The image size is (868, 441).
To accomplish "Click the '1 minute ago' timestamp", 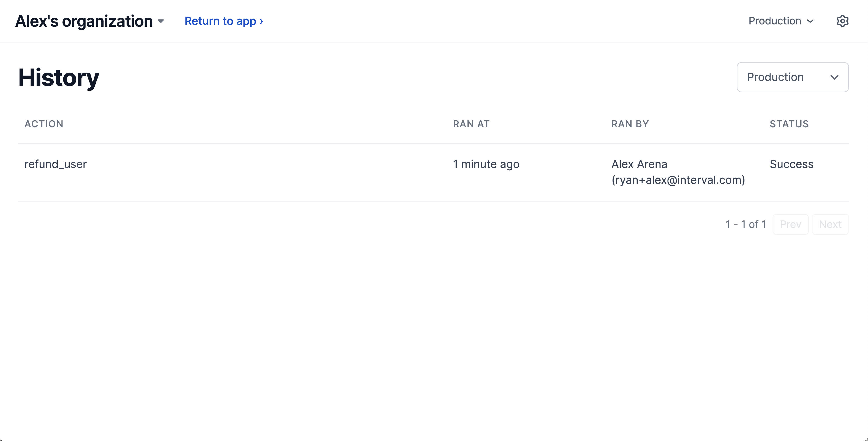I will coord(486,164).
